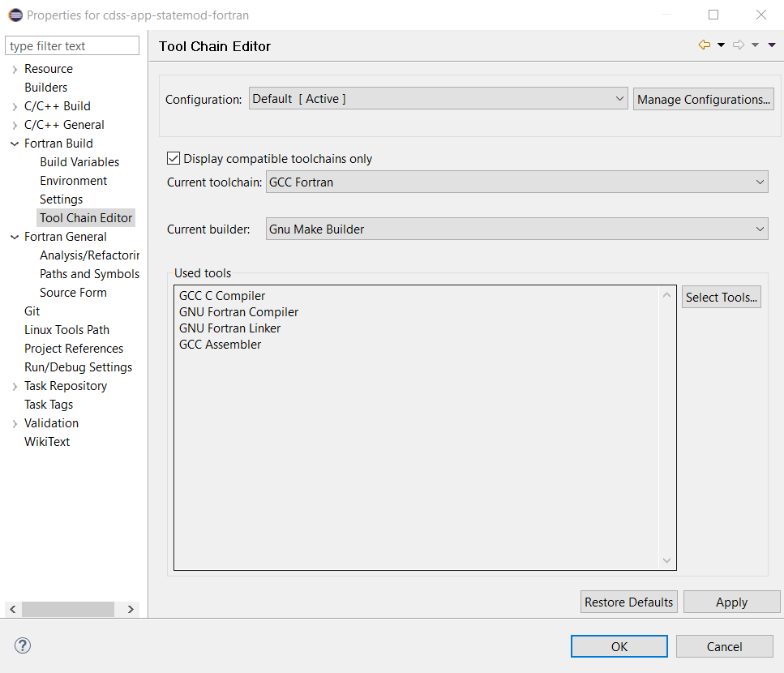Click the Select Tools button
Image resolution: width=784 pixels, height=673 pixels.
[721, 297]
